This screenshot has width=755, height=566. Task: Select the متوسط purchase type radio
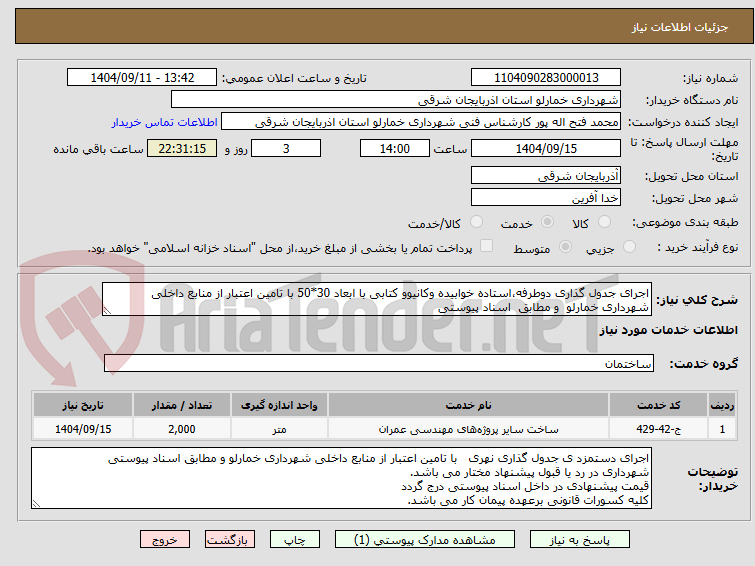pyautogui.click(x=565, y=247)
